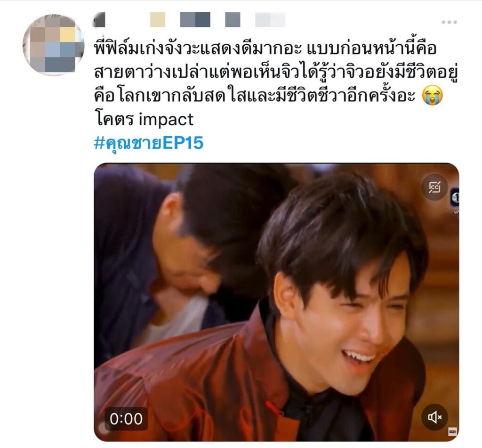This screenshot has height=448, width=482.
Task: Click the slate-blue blurred handle block in the header
Action: pyautogui.click(x=195, y=20)
